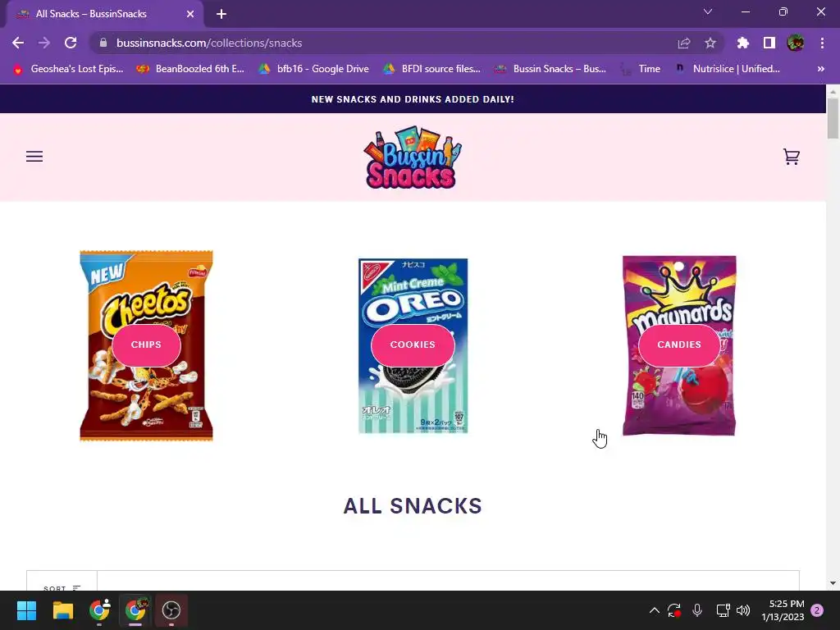Select the Chips category button
840x630 pixels.
coord(146,345)
